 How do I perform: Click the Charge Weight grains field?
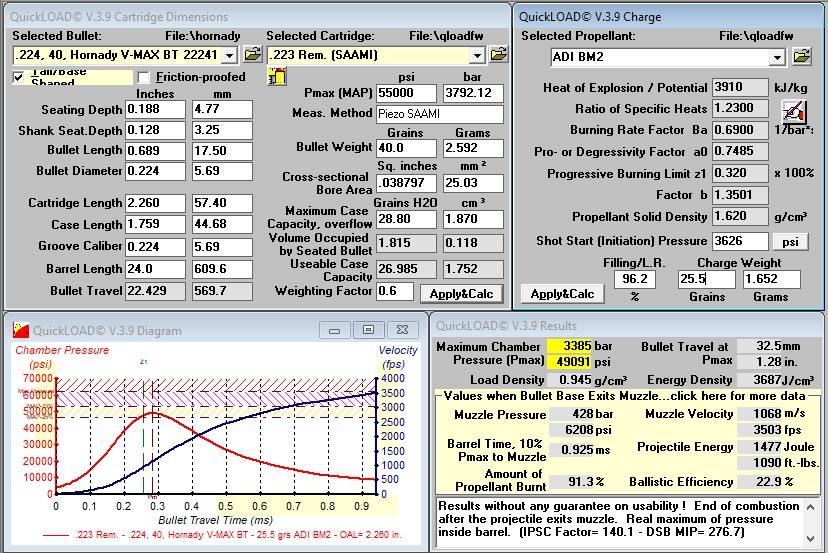click(707, 279)
